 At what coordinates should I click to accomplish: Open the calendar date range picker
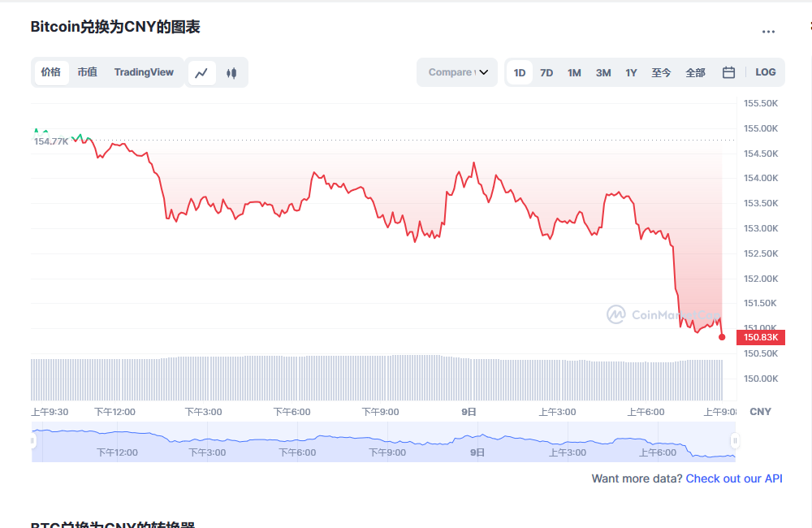pyautogui.click(x=728, y=72)
